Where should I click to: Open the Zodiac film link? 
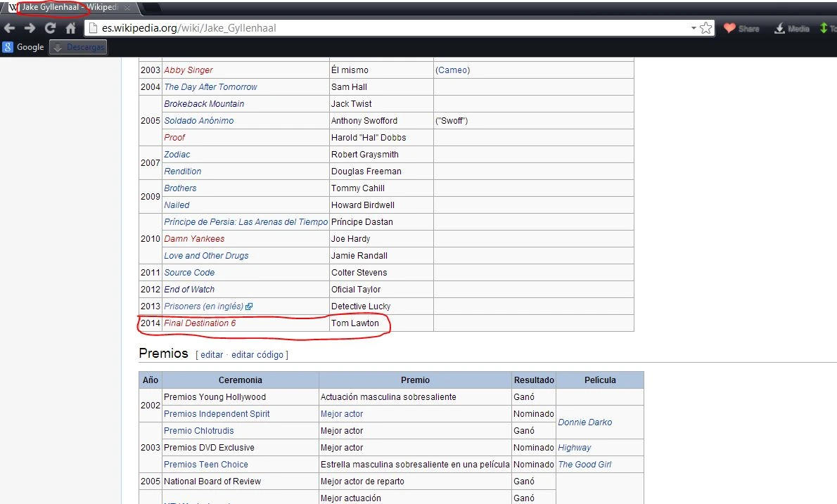tap(177, 155)
